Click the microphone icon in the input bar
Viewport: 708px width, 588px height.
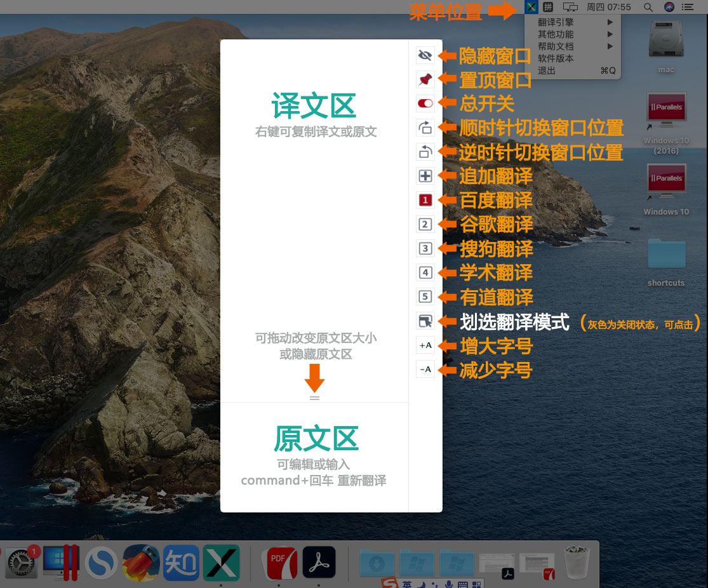pyautogui.click(x=449, y=584)
